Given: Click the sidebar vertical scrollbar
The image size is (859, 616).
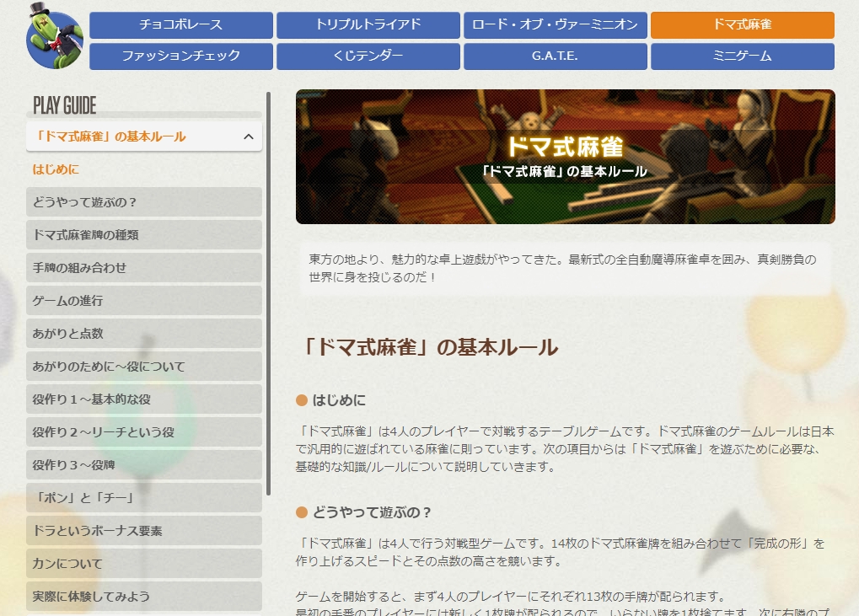Looking at the screenshot, I should (268, 293).
